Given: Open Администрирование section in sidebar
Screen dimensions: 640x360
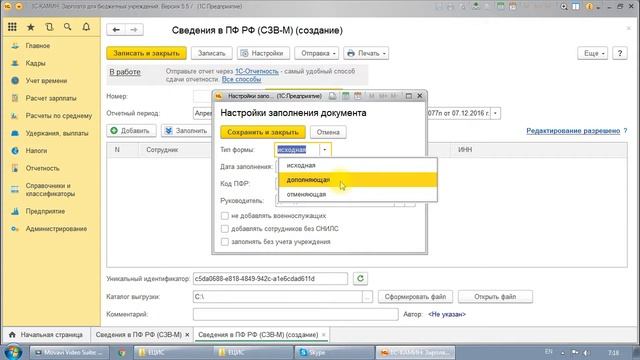Looking at the screenshot, I should (x=56, y=229).
